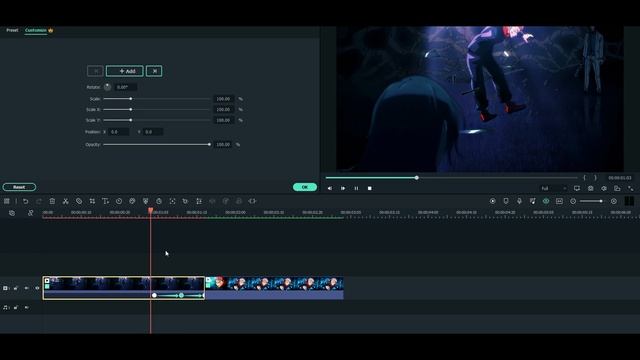640x360 pixels.
Task: Undo the last action
Action: tap(25, 201)
